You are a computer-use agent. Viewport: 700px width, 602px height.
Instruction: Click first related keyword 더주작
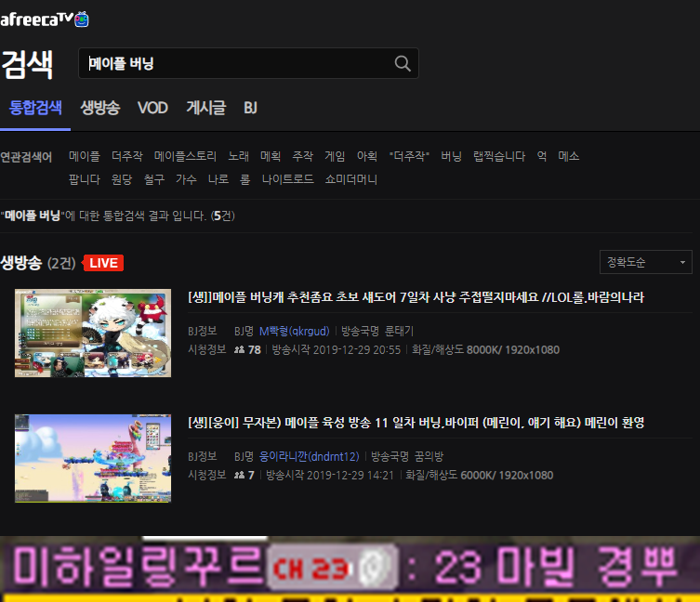(127, 156)
